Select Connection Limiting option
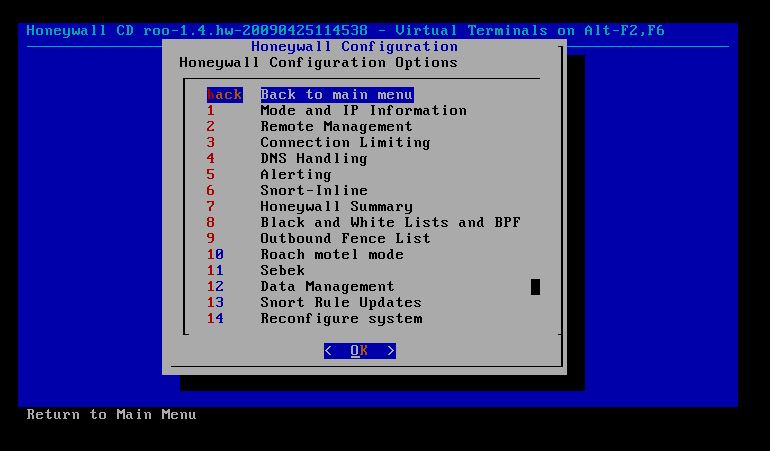770x451 pixels. (345, 142)
